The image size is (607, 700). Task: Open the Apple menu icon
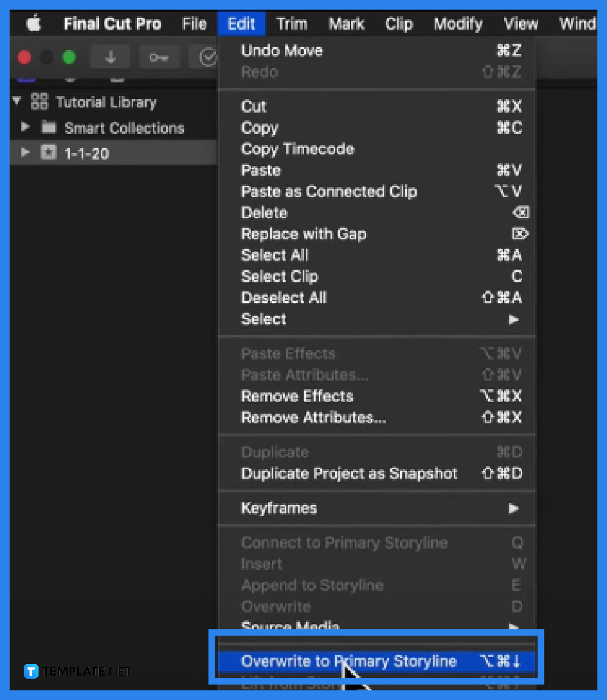coord(33,23)
